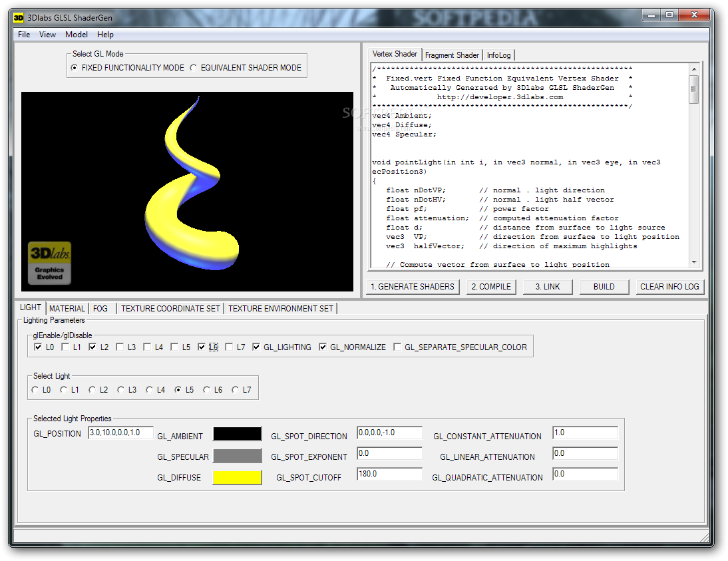Image resolution: width=728 pixels, height=561 pixels.
Task: Select light L7 radio button
Action: tap(235, 389)
